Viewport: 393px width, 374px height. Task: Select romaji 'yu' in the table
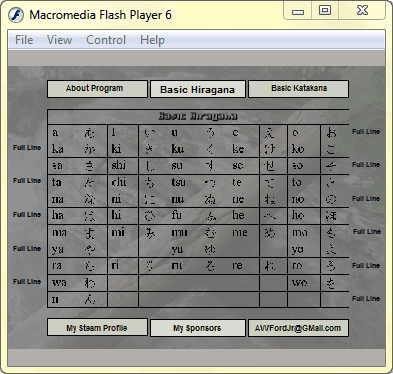(x=177, y=250)
